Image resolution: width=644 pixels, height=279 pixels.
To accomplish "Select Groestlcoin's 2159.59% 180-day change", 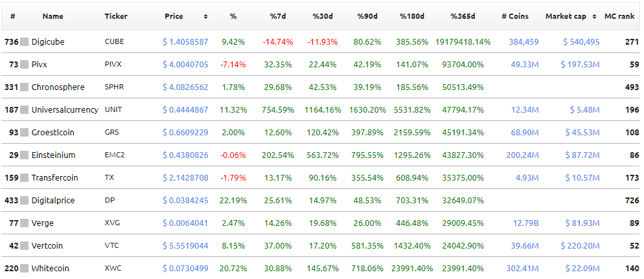I will (x=411, y=133).
